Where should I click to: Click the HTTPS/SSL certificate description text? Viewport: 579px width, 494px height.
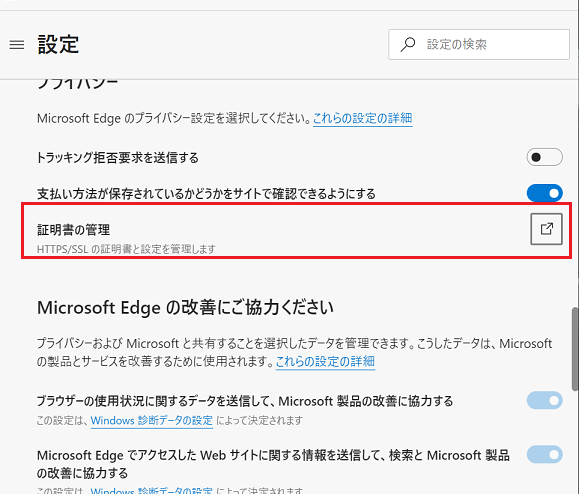click(x=126, y=249)
